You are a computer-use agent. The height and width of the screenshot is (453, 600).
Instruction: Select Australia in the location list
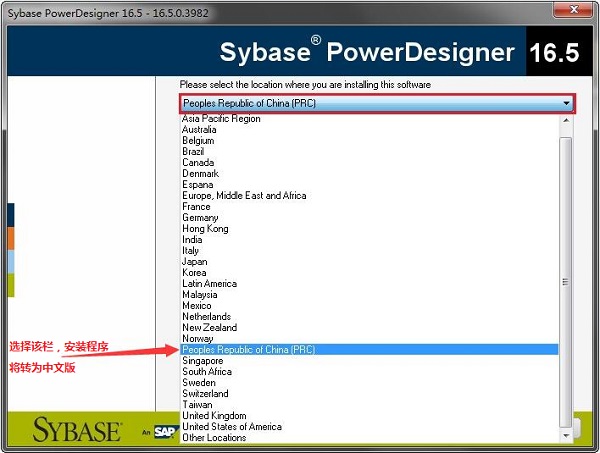click(198, 130)
